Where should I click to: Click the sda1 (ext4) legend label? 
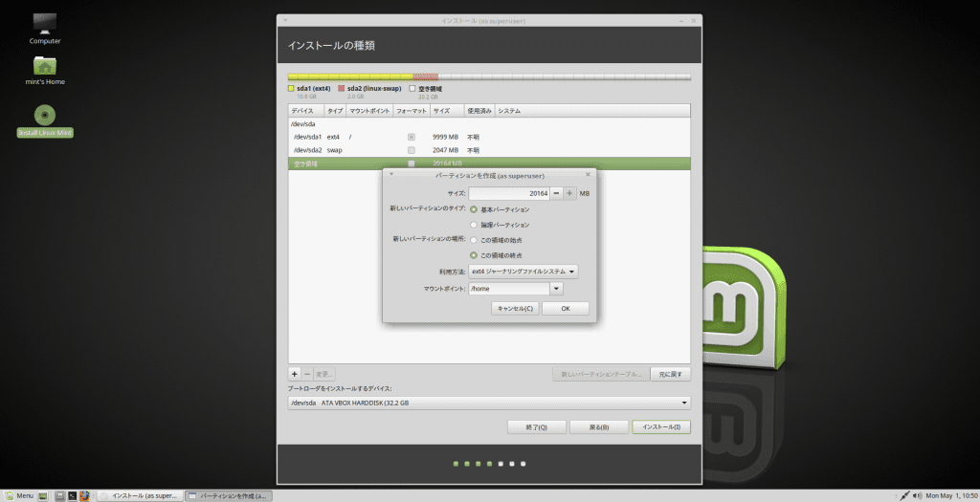pos(314,89)
